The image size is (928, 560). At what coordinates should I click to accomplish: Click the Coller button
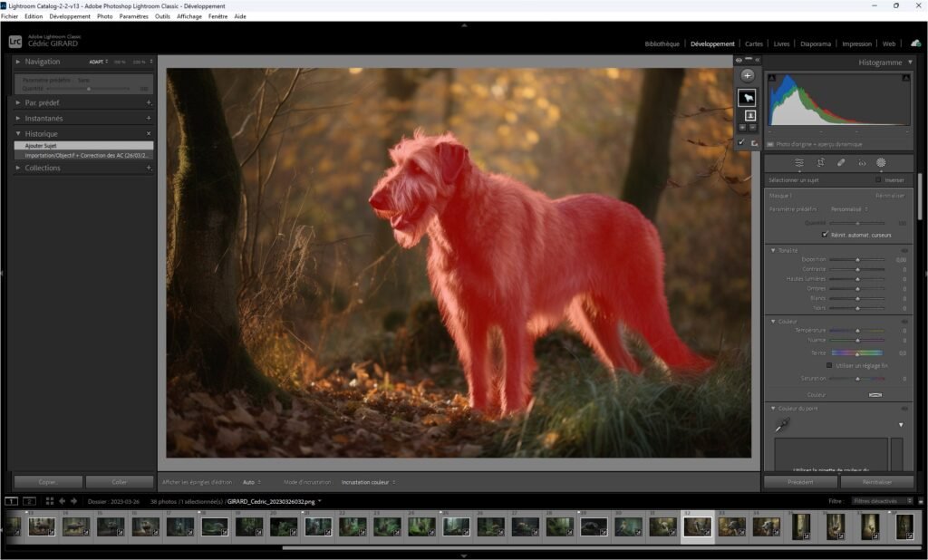click(x=119, y=481)
